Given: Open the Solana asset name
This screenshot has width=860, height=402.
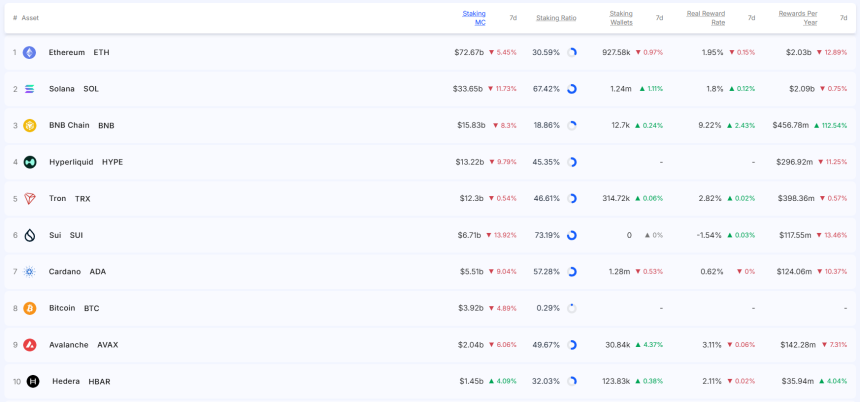Looking at the screenshot, I should (61, 89).
